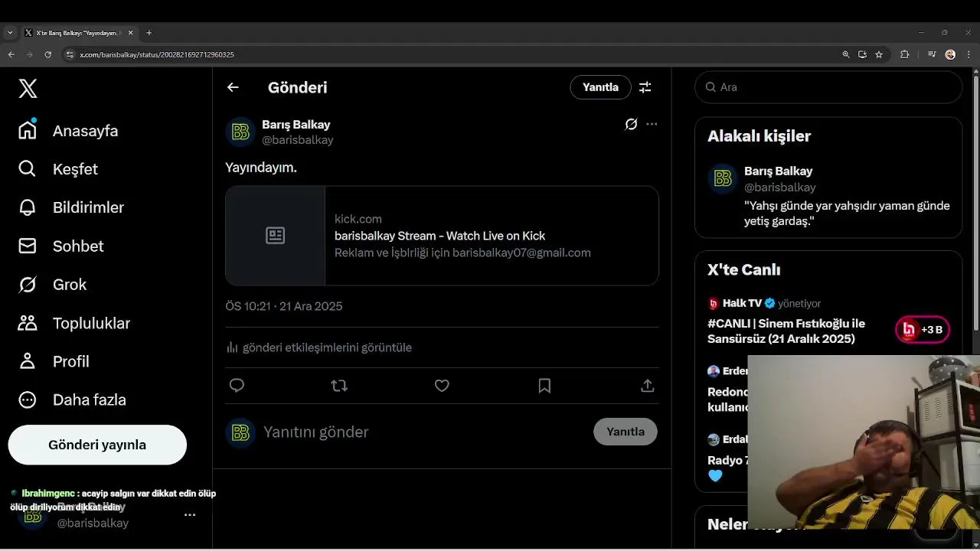Open post three-dot more menu

tap(652, 124)
